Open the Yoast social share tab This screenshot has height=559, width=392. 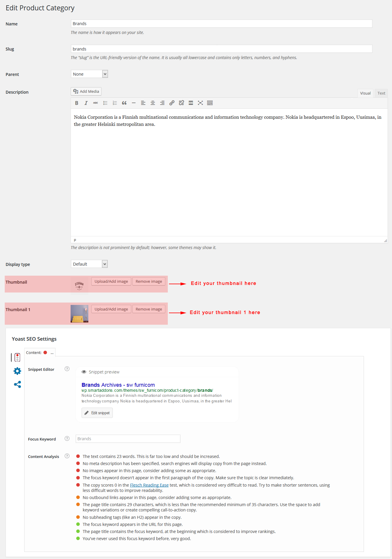click(17, 384)
